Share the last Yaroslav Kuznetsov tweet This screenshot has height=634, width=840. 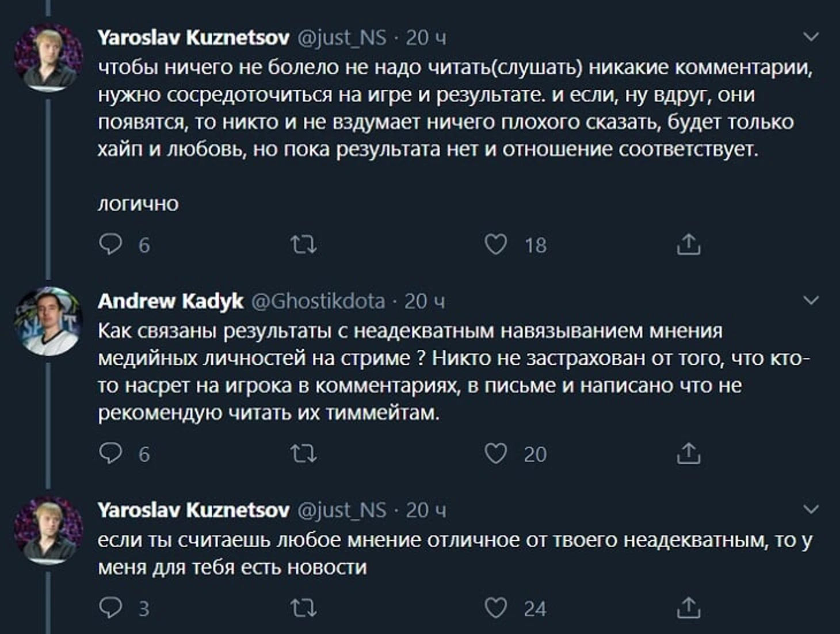[x=688, y=608]
